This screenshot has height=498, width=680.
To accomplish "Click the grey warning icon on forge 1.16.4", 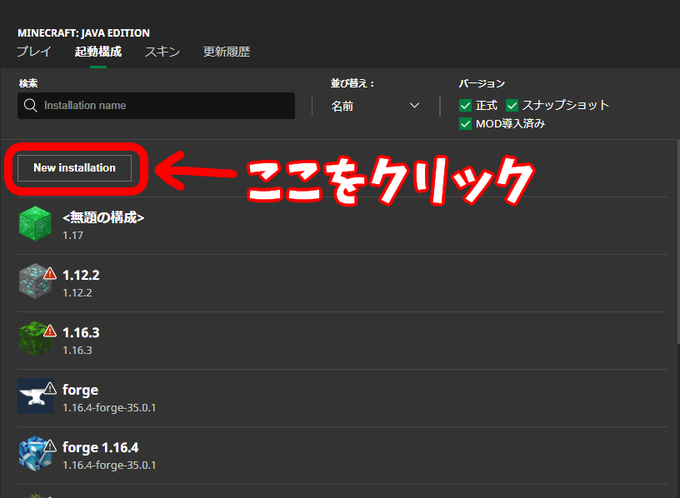I will pos(50,446).
